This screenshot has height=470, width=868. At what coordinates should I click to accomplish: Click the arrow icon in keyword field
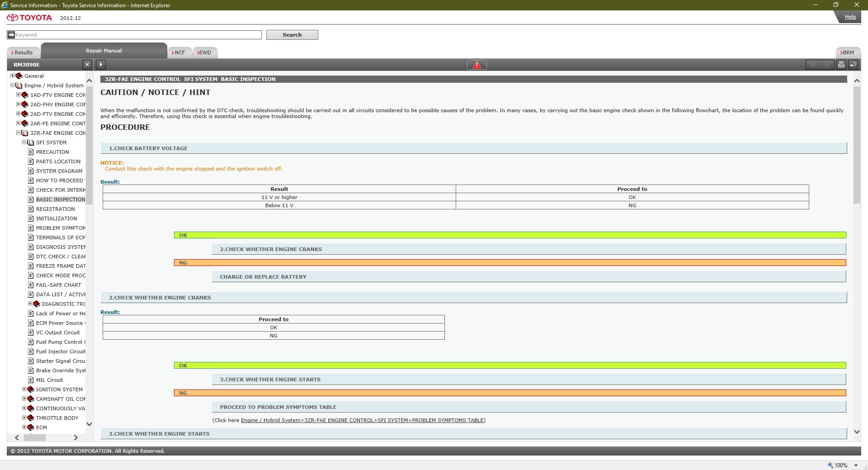(11, 35)
